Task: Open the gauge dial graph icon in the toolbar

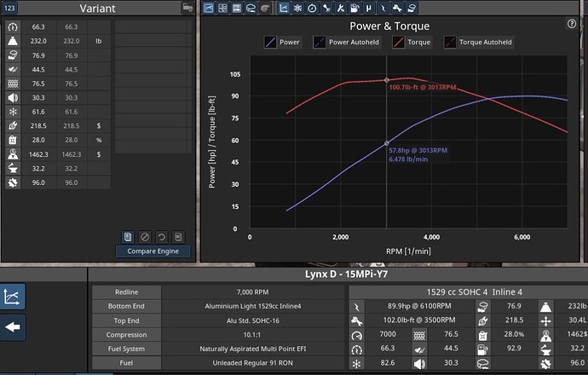Action: (x=312, y=8)
